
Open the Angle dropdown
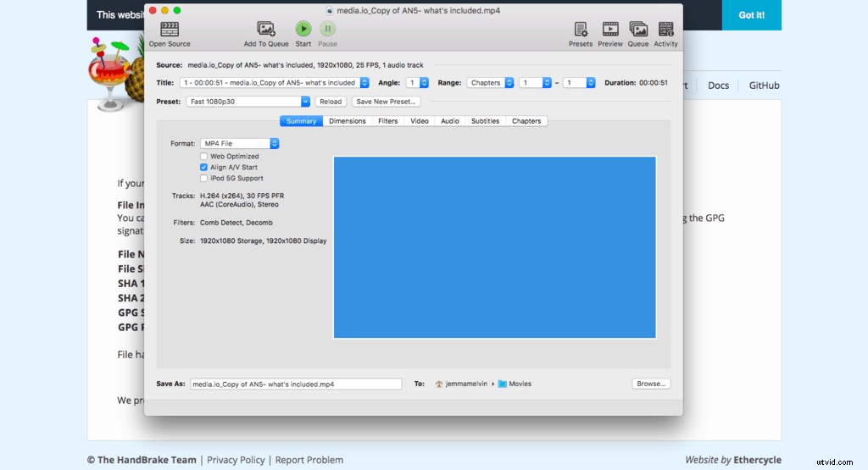pos(417,83)
